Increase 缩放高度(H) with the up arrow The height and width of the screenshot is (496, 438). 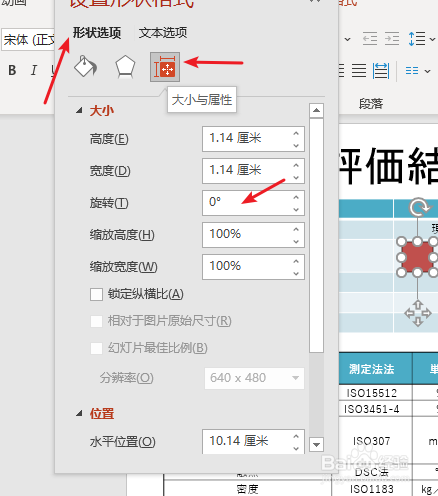pyautogui.click(x=296, y=229)
